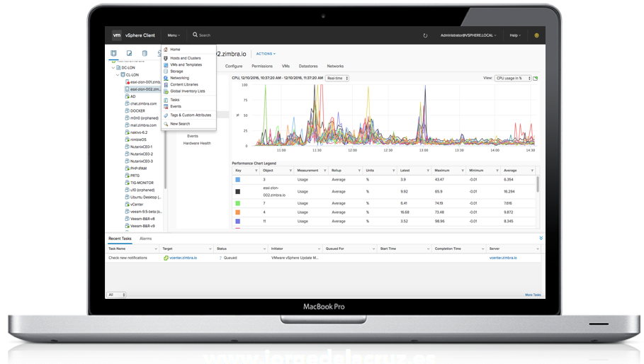
Task: Click the orange legend swatch for object 4
Action: click(x=237, y=212)
